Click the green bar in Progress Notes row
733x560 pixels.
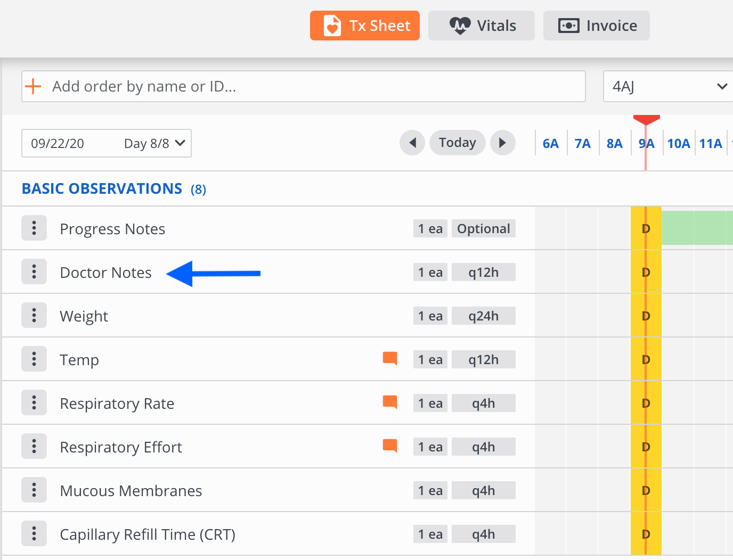tap(697, 228)
